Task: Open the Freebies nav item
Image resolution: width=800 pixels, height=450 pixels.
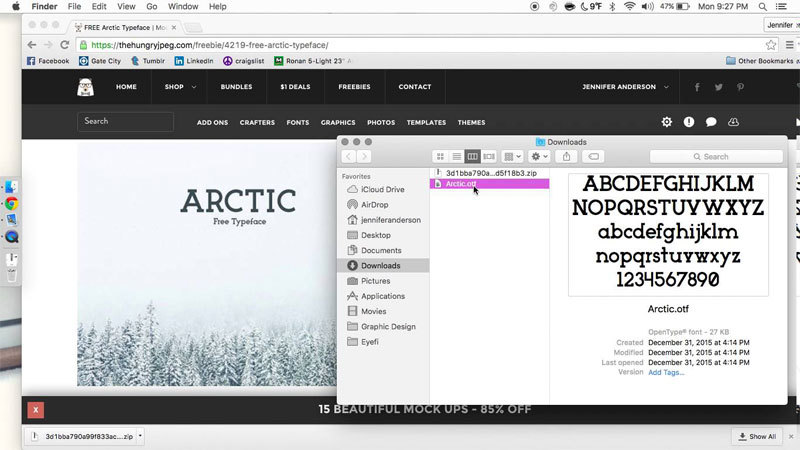Action: point(354,87)
